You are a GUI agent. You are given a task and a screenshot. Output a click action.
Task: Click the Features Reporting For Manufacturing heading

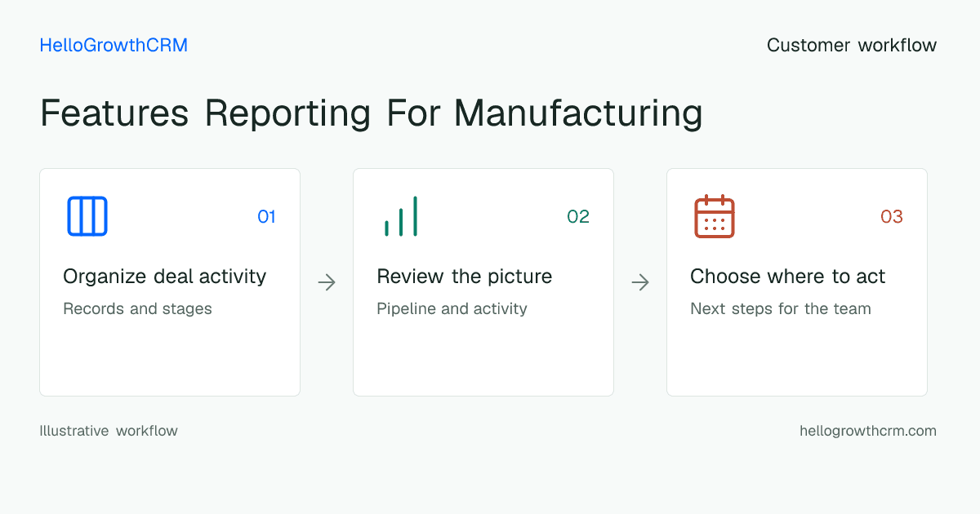point(372,113)
